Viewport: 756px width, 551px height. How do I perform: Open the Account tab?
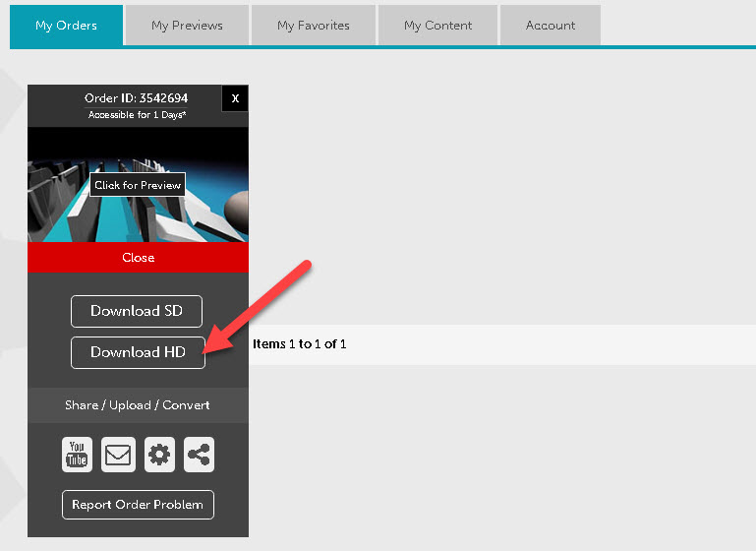(551, 26)
